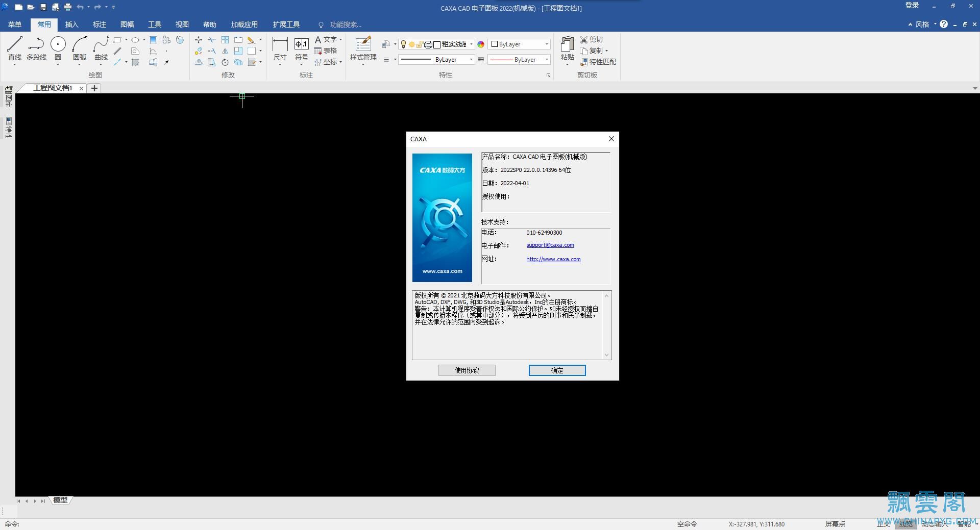The height and width of the screenshot is (530, 980).
Task: Select the 多段线 polyline tool
Action: [x=36, y=49]
